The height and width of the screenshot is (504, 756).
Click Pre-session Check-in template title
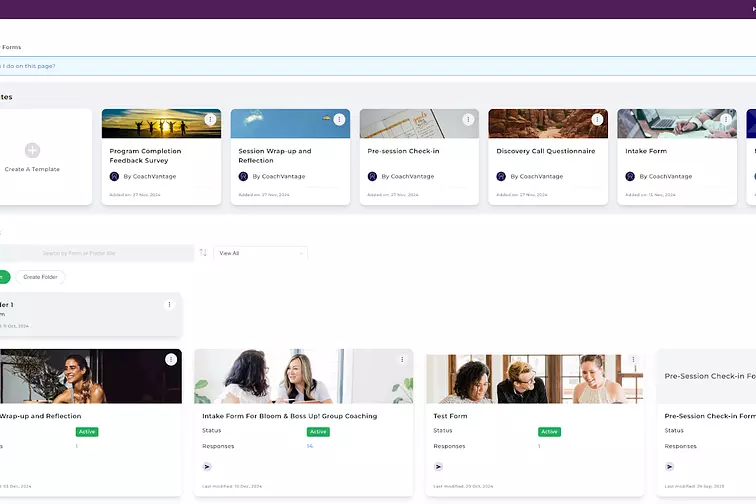tap(403, 151)
